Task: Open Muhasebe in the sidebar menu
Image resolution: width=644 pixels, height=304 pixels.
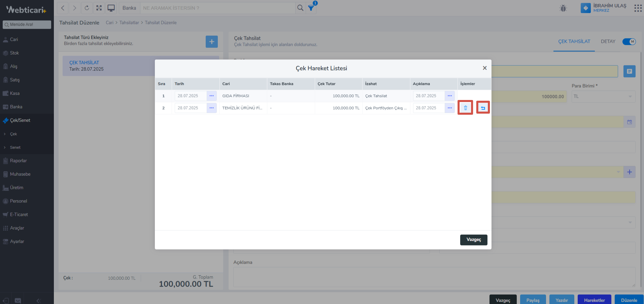Action: click(x=20, y=174)
